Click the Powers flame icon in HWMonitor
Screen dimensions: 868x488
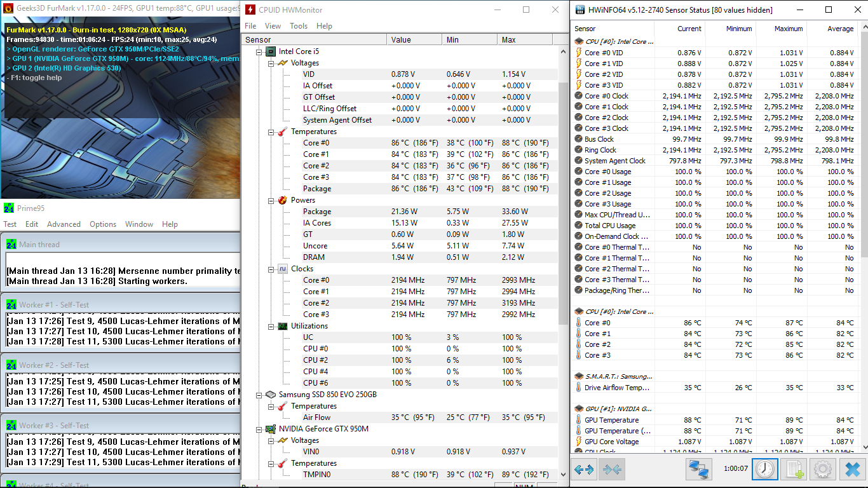click(283, 200)
